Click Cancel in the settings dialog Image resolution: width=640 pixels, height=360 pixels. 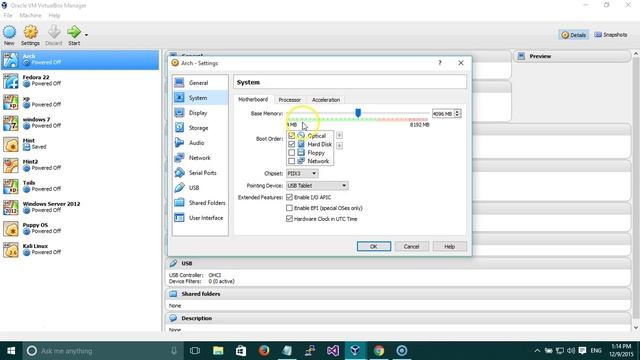pos(411,247)
